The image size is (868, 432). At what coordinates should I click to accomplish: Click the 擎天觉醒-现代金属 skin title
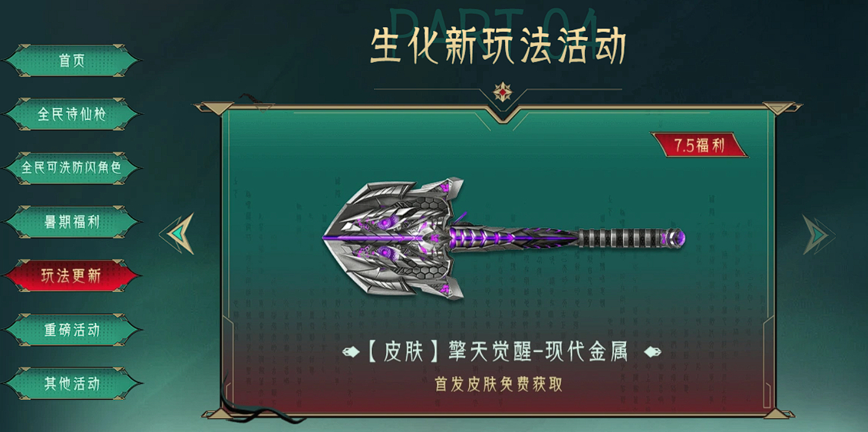point(538,353)
